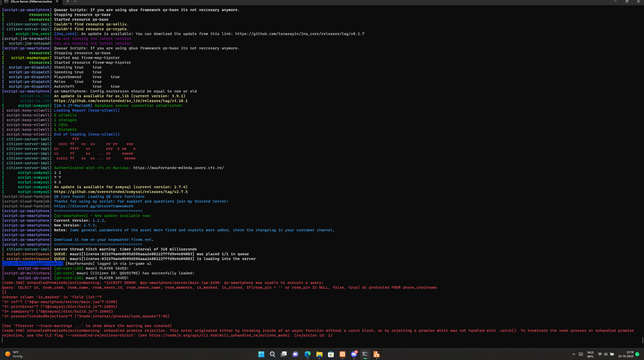This screenshot has width=644, height=360.
Task: Open File Explorer from the taskbar
Action: 319,354
